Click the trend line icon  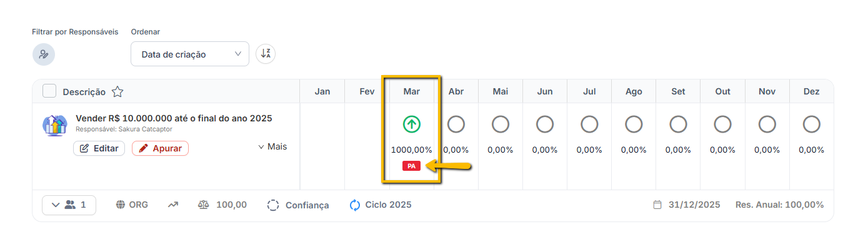coord(172,205)
